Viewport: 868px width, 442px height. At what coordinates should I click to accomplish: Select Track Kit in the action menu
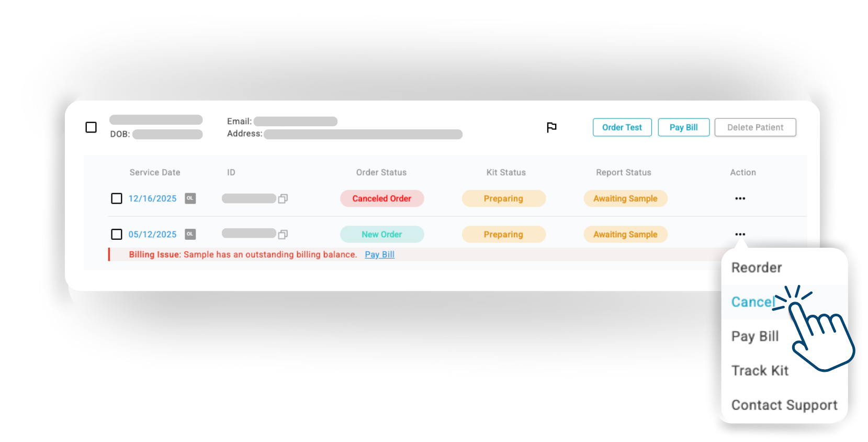760,371
